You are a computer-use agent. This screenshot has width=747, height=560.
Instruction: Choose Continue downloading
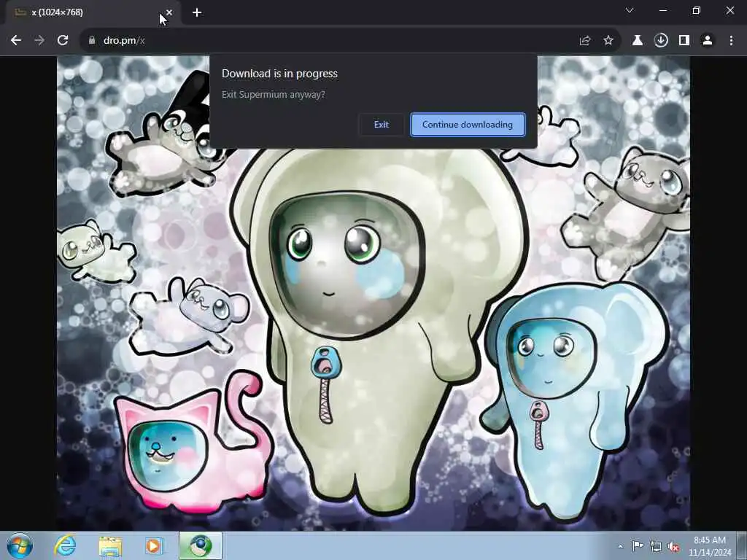click(468, 125)
